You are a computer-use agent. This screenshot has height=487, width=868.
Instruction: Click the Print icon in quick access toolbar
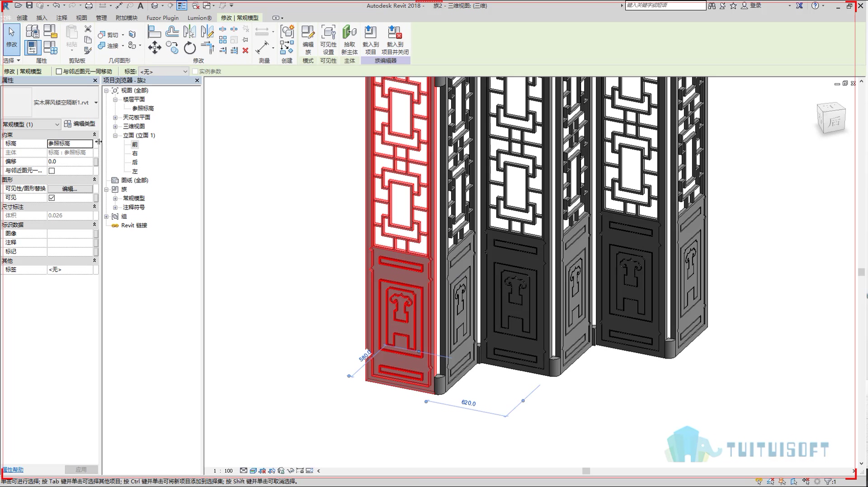(89, 5)
